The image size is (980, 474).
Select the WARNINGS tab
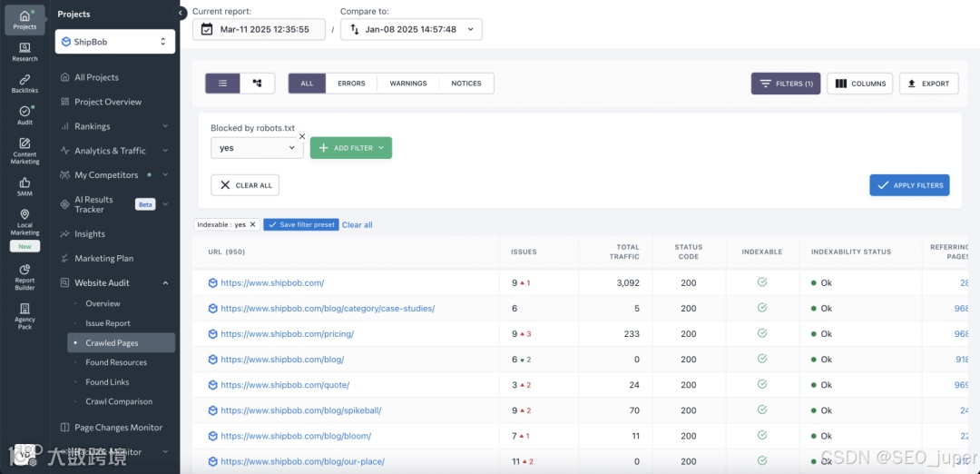(408, 84)
